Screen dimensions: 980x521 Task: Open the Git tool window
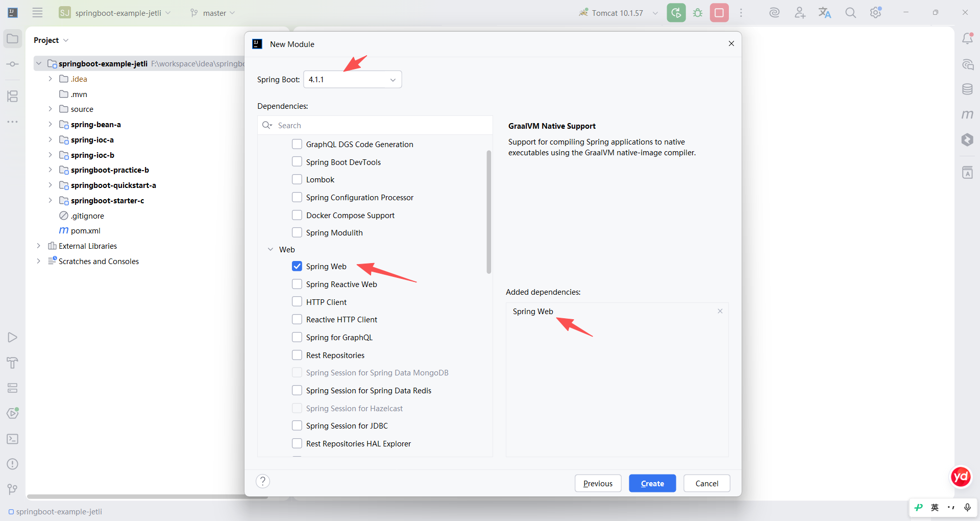pos(13,489)
